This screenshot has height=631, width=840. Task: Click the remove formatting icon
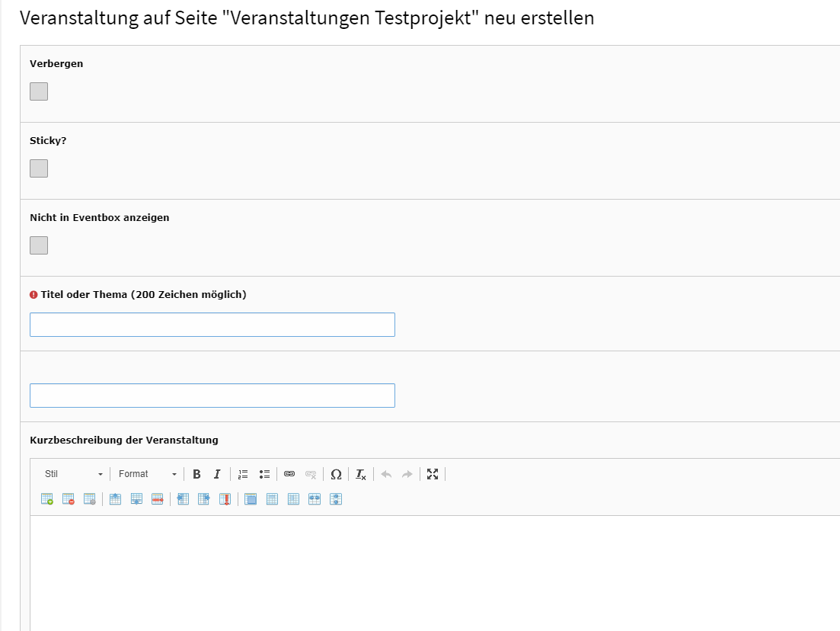click(361, 474)
